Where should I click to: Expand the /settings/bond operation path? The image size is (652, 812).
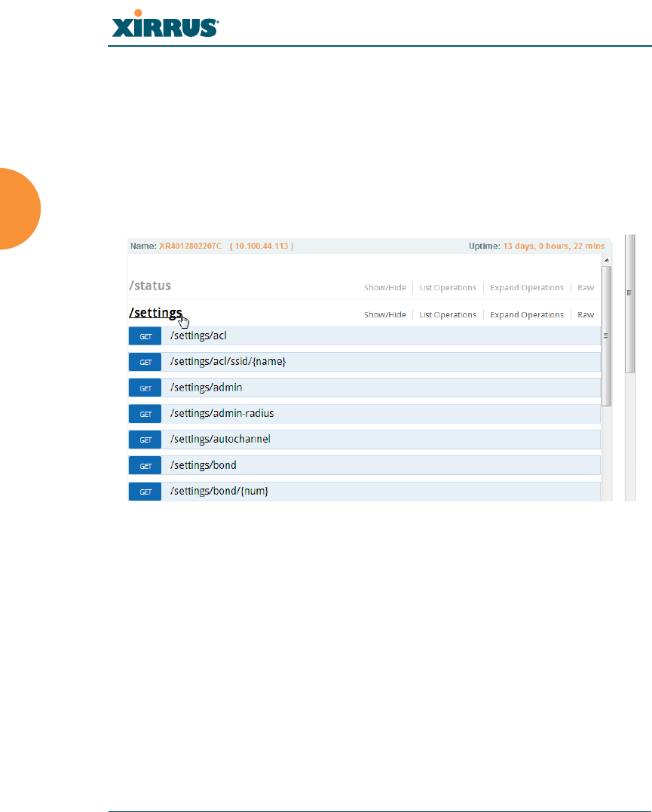(x=203, y=465)
